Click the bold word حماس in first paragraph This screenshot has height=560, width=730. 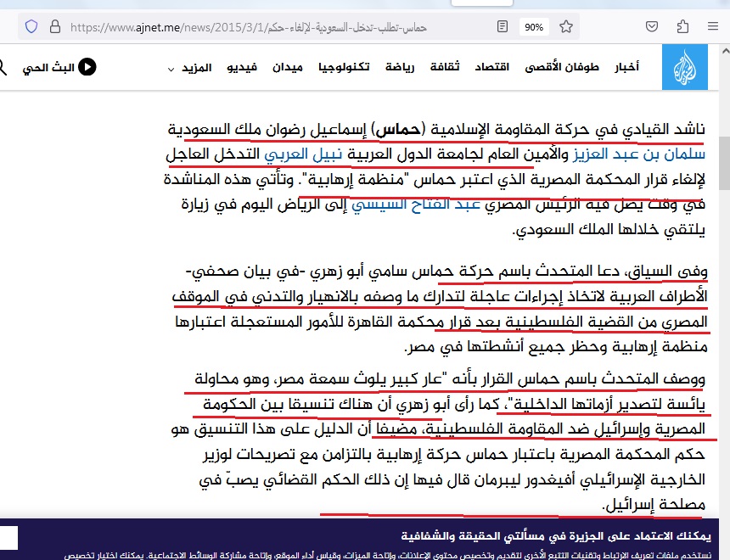[x=398, y=129]
